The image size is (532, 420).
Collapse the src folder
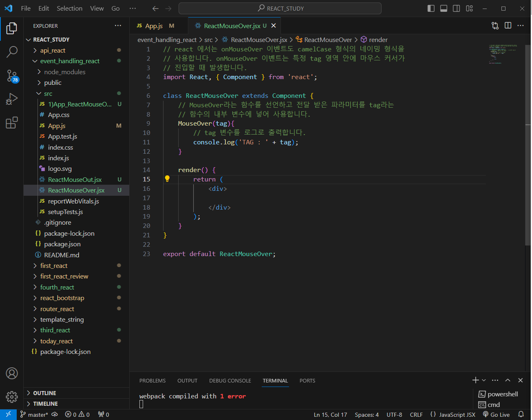click(x=76, y=93)
